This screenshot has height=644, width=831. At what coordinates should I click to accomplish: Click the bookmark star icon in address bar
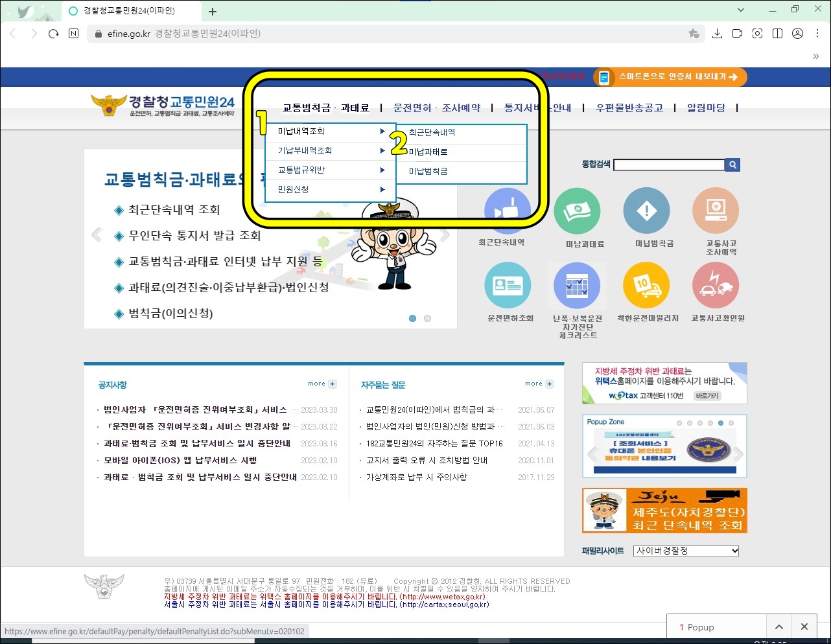694,34
